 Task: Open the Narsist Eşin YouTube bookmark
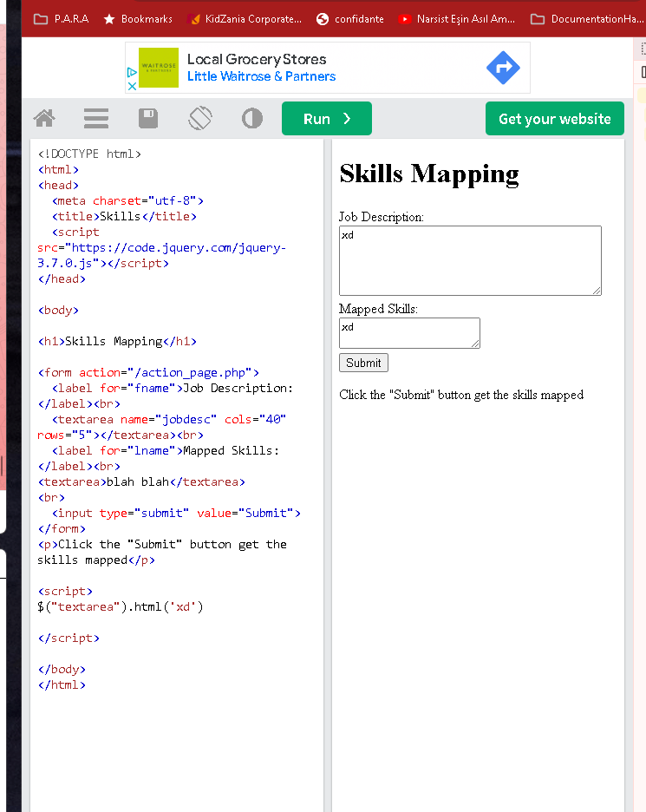click(457, 19)
